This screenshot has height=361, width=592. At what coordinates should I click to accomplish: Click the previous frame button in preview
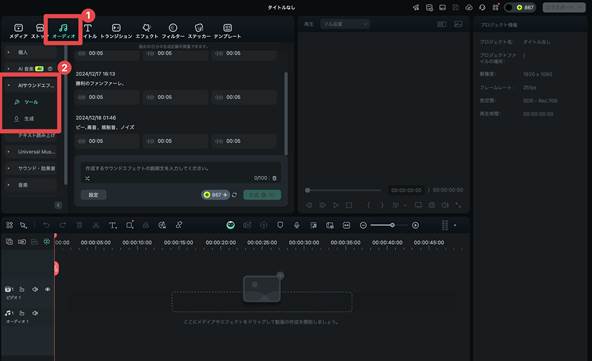309,205
